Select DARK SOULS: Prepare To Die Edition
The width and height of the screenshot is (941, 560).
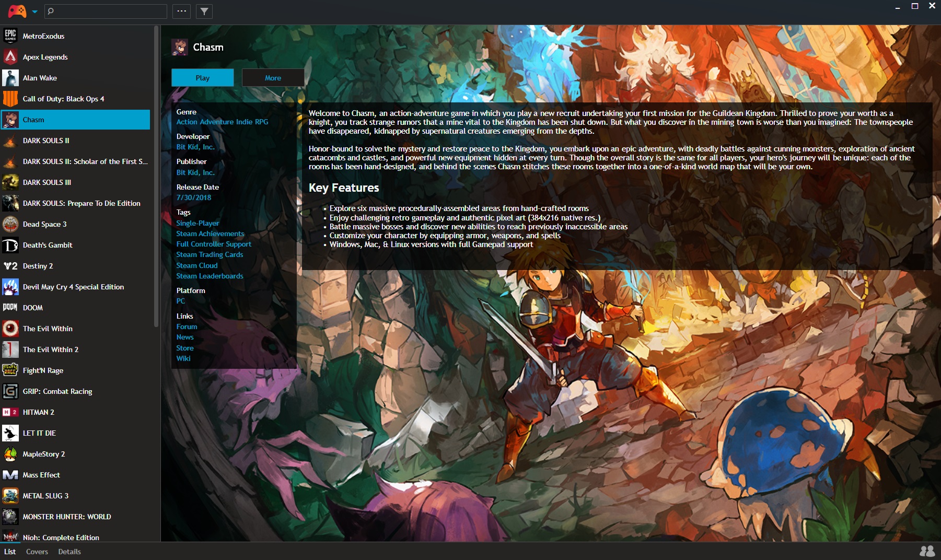tap(75, 203)
